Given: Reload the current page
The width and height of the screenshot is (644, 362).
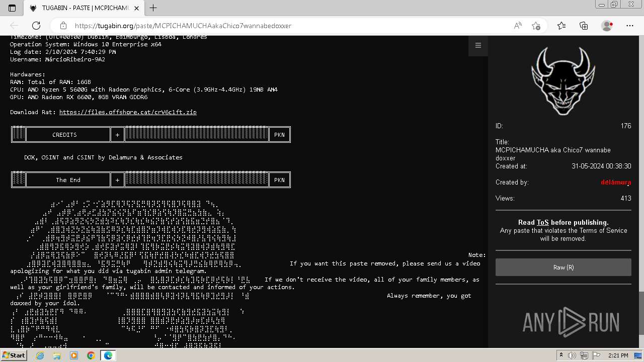Looking at the screenshot, I should [x=36, y=26].
